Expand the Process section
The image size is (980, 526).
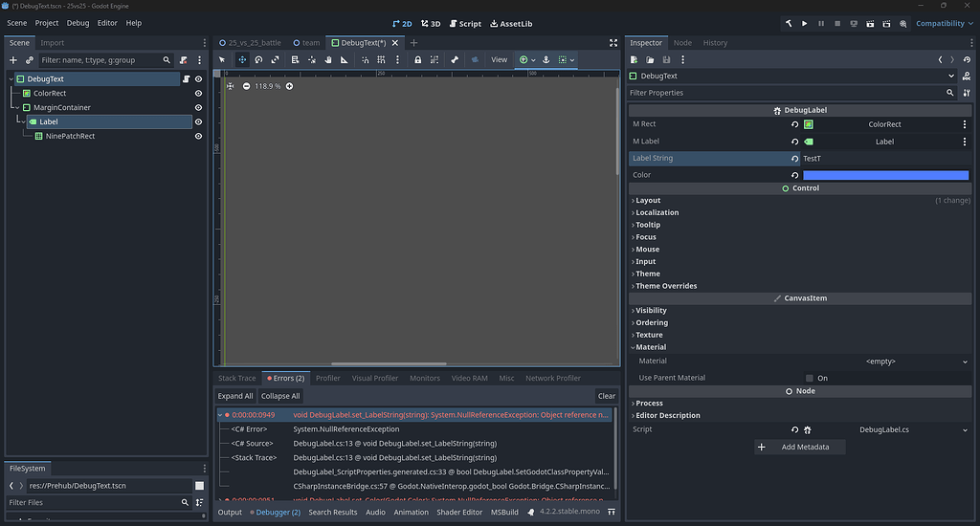(649, 404)
